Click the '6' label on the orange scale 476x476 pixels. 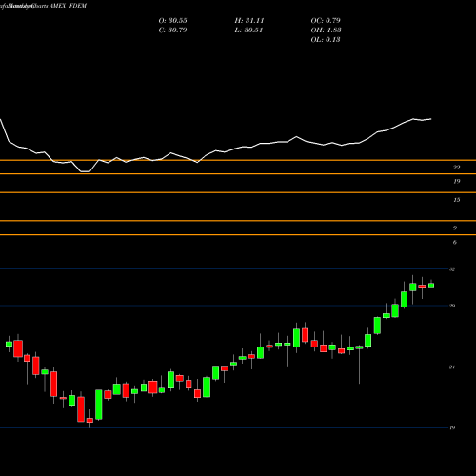[x=455, y=242]
